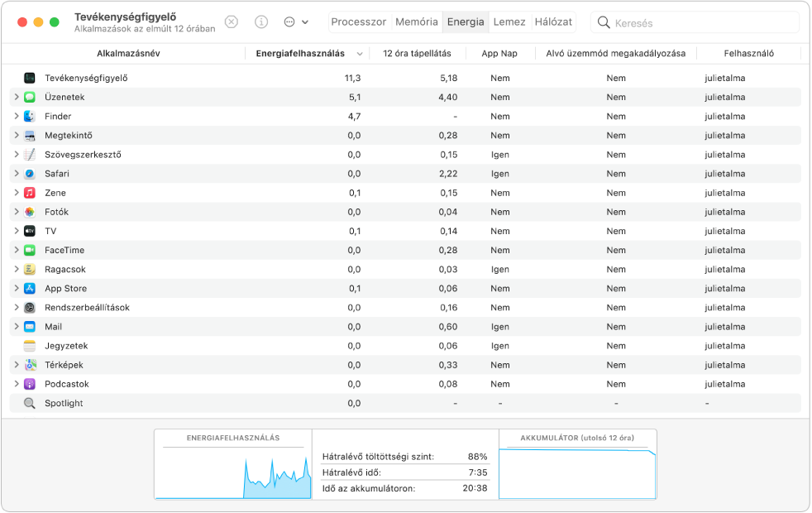Sort by App Nap column header
The width and height of the screenshot is (812, 513).
coord(499,54)
